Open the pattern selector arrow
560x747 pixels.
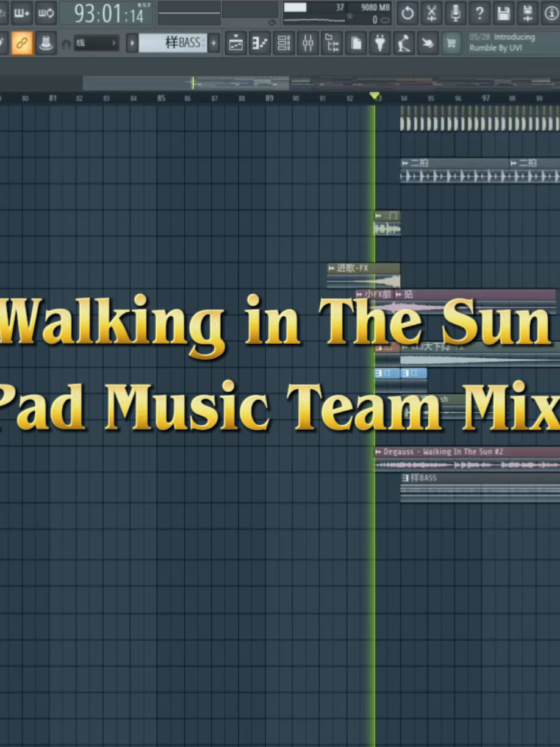(x=132, y=43)
